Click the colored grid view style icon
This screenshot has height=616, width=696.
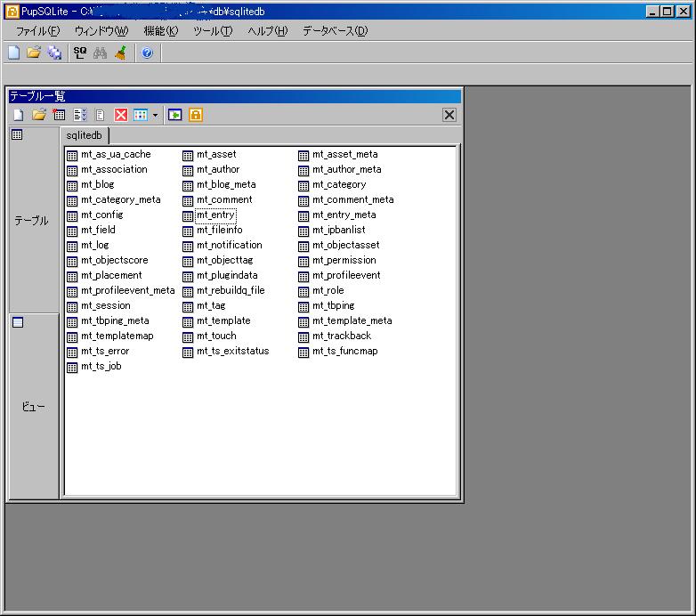click(141, 116)
